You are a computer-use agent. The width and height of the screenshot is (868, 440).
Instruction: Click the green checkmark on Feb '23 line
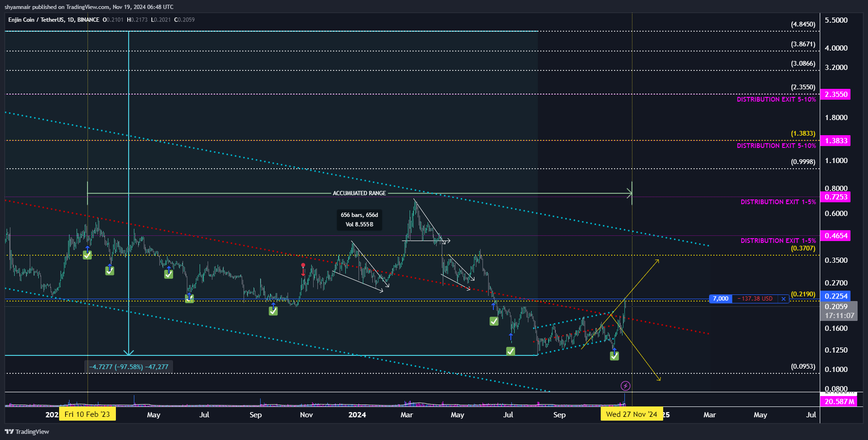[x=87, y=255]
